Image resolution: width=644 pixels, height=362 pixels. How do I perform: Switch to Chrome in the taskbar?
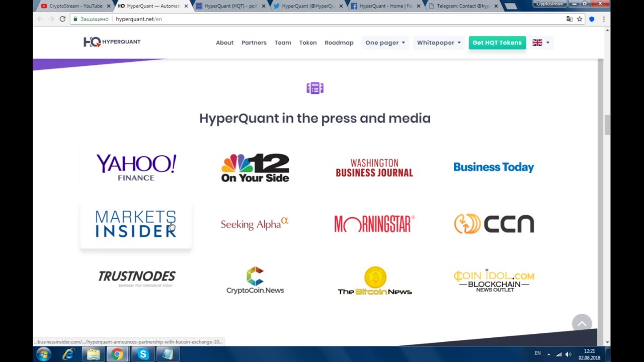point(117,354)
